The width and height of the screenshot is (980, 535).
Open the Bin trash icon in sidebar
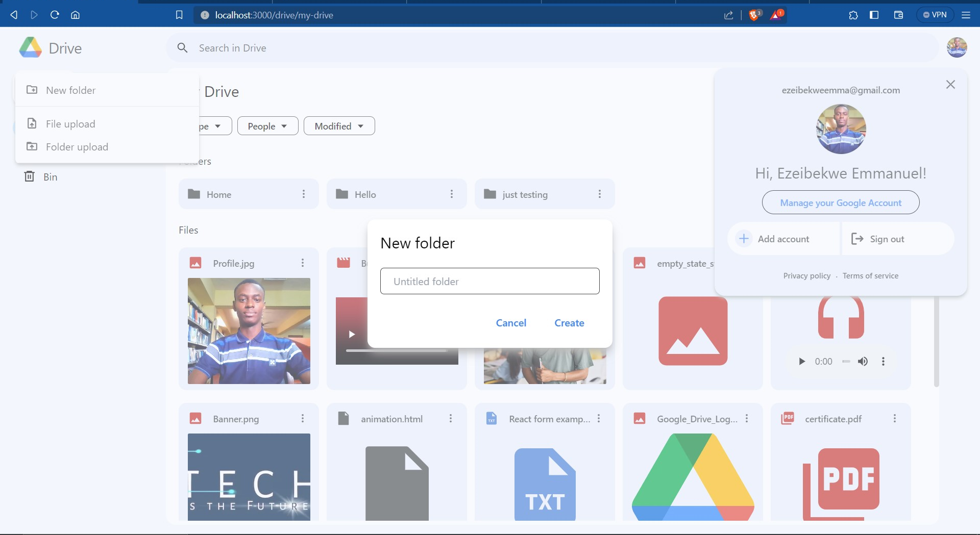30,176
